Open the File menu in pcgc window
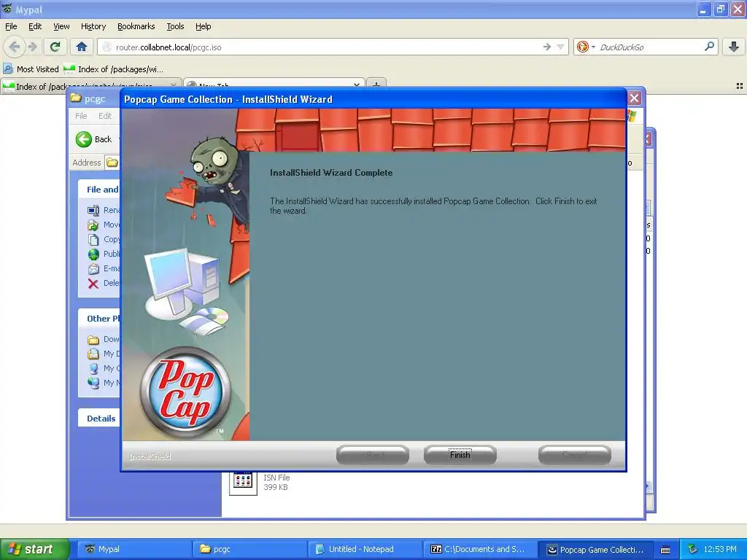 pyautogui.click(x=81, y=116)
